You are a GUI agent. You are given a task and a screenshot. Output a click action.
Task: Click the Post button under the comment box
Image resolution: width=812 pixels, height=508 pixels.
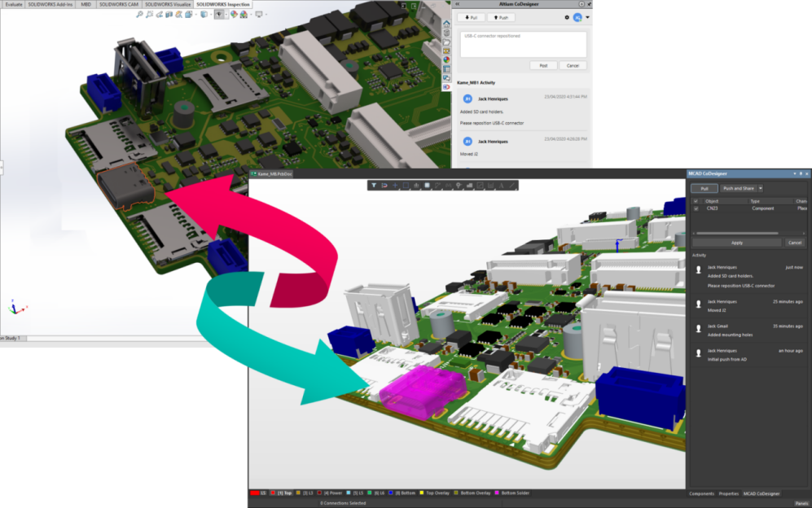pyautogui.click(x=543, y=66)
